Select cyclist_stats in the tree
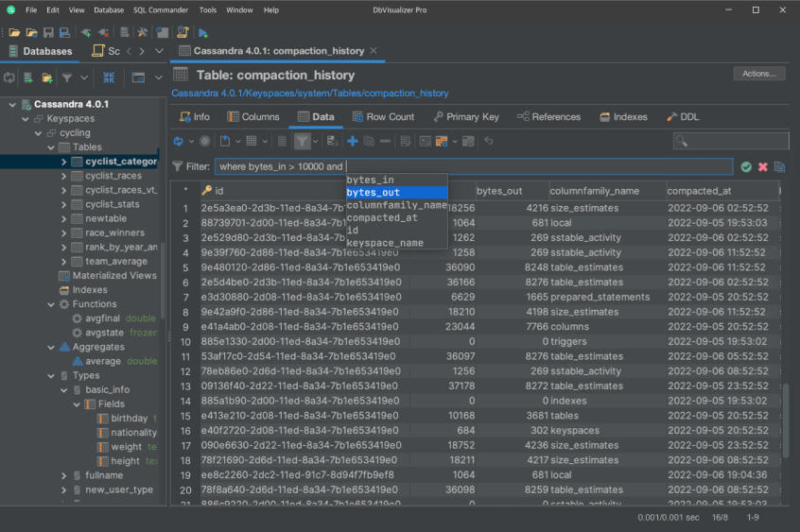 [x=113, y=204]
